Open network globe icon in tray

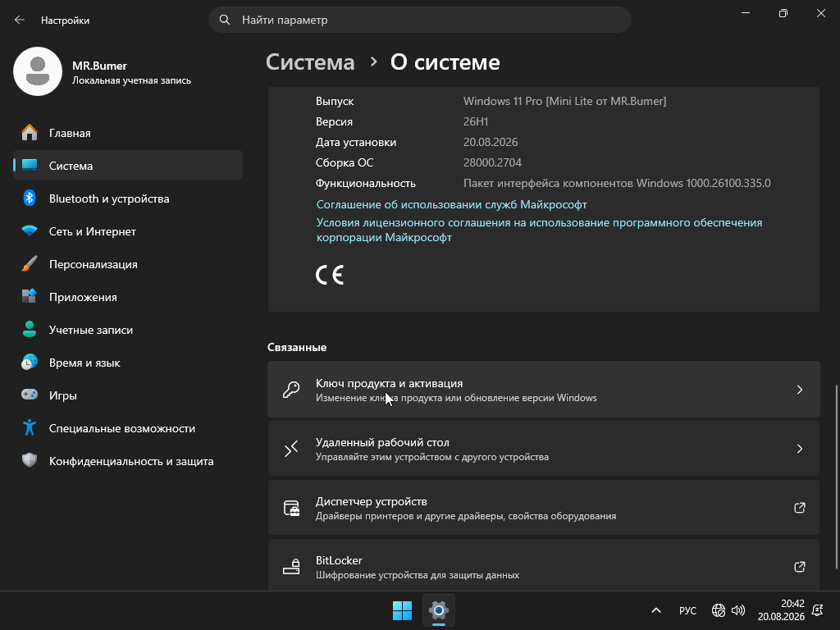719,610
